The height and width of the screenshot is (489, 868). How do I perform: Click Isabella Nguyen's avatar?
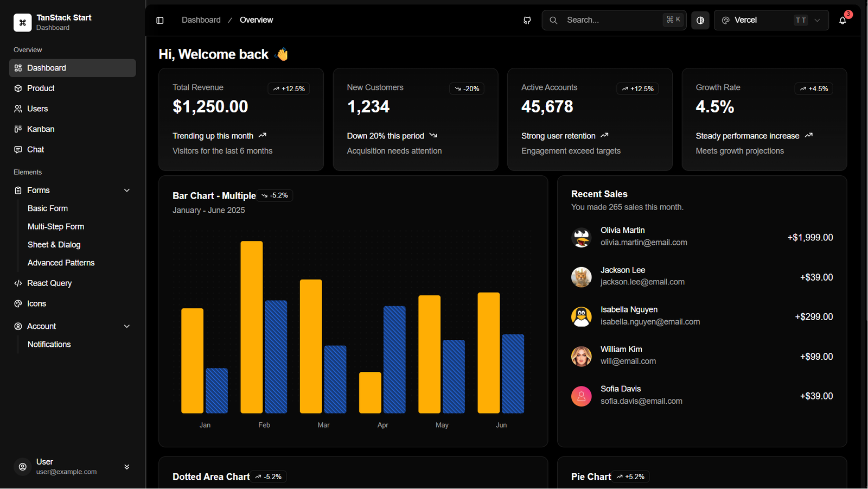(582, 317)
